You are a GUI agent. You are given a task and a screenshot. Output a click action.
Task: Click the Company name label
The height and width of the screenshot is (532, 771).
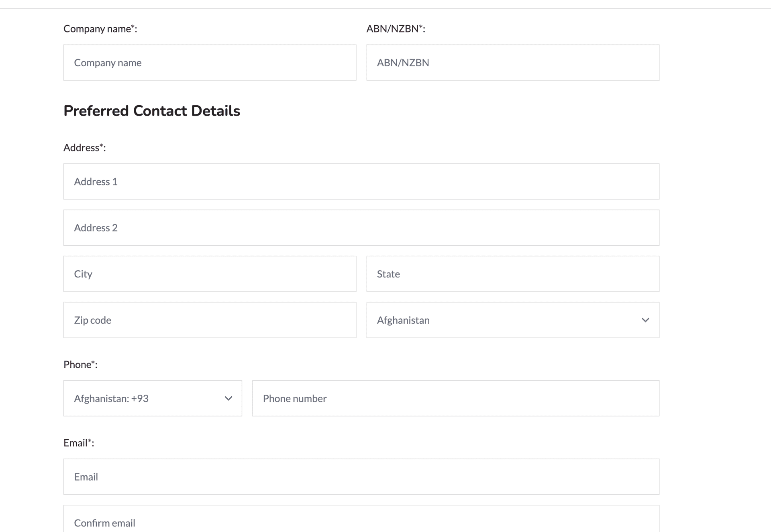click(100, 29)
